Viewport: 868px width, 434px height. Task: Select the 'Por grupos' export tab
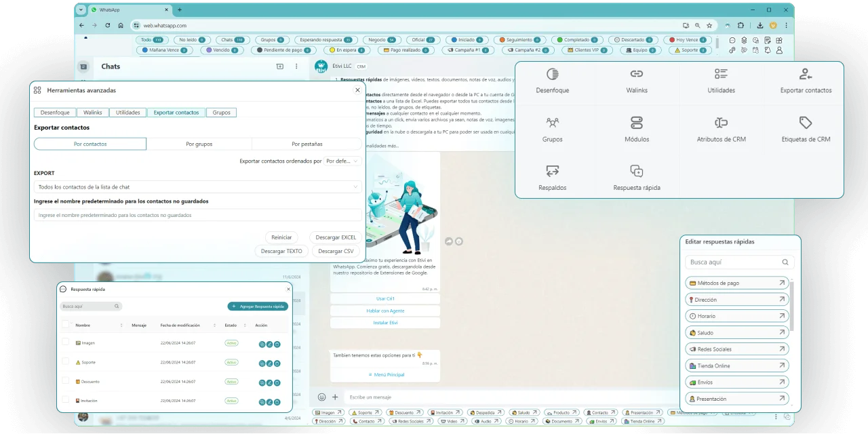click(199, 144)
